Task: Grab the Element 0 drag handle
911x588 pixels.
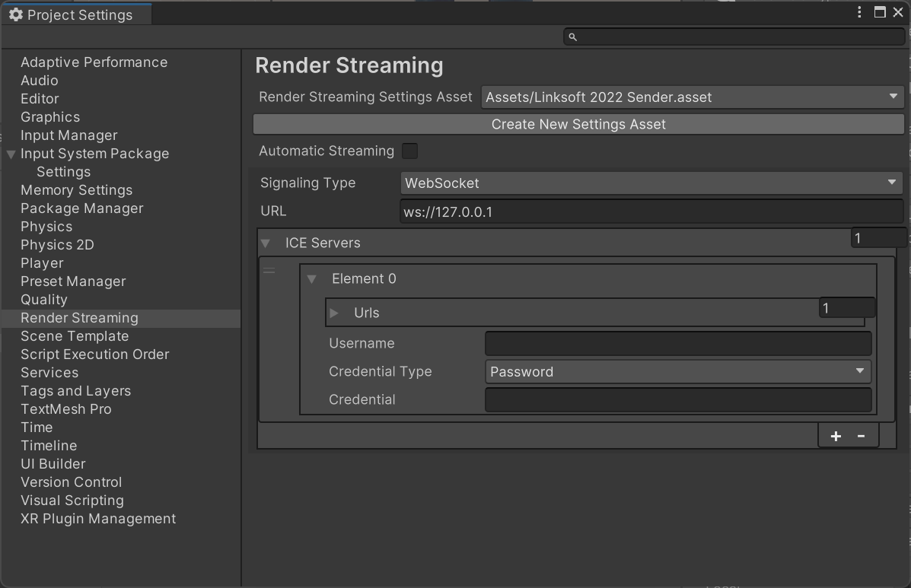Action: (269, 271)
